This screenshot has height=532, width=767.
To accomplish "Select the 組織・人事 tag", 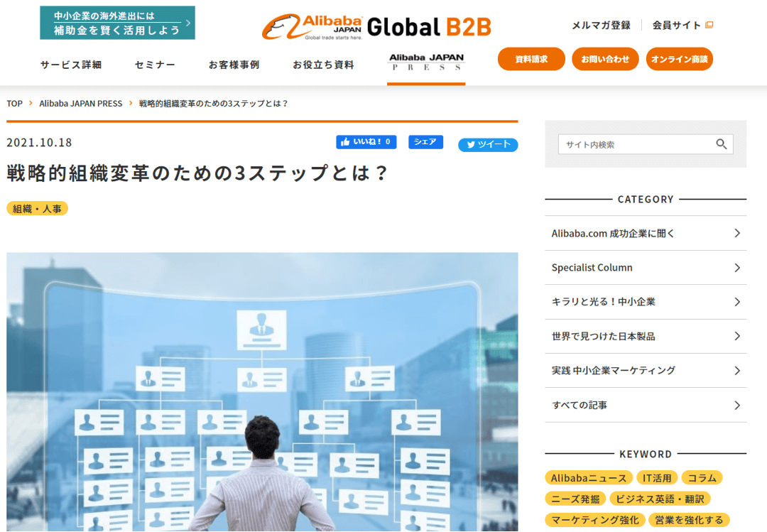I will click(37, 208).
